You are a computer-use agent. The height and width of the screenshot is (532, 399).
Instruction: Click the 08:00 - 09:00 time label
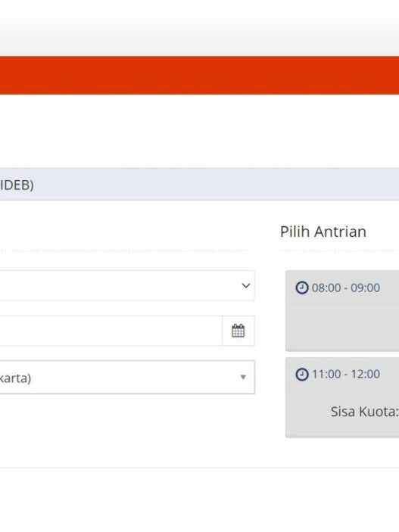pyautogui.click(x=346, y=288)
